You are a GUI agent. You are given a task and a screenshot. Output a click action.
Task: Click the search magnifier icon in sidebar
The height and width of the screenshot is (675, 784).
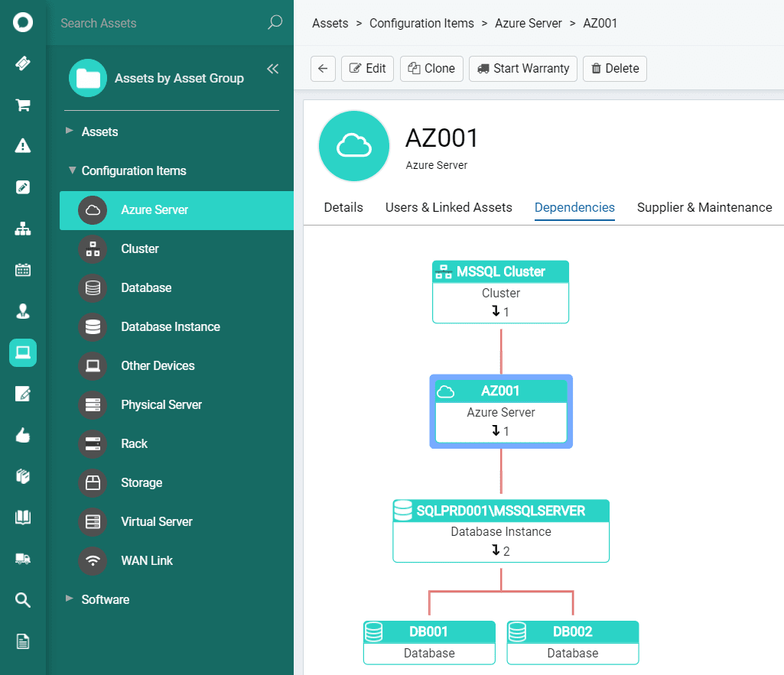tap(22, 600)
